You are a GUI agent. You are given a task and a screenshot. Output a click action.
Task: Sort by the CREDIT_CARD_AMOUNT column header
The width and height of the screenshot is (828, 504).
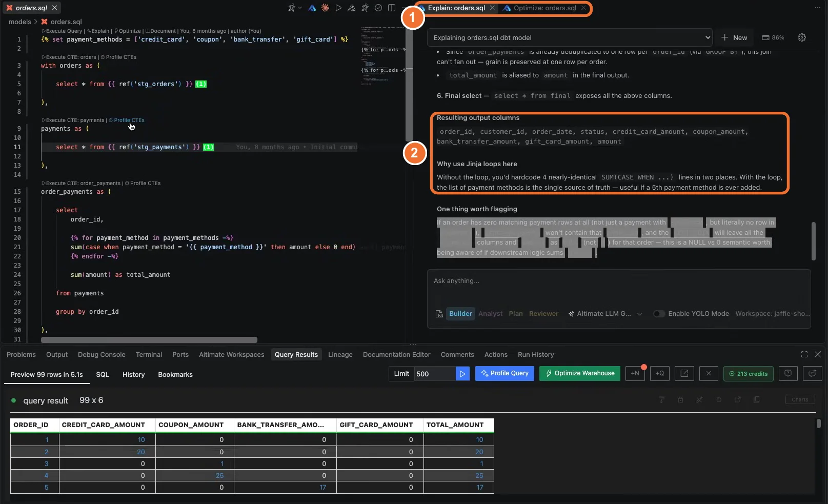click(107, 425)
